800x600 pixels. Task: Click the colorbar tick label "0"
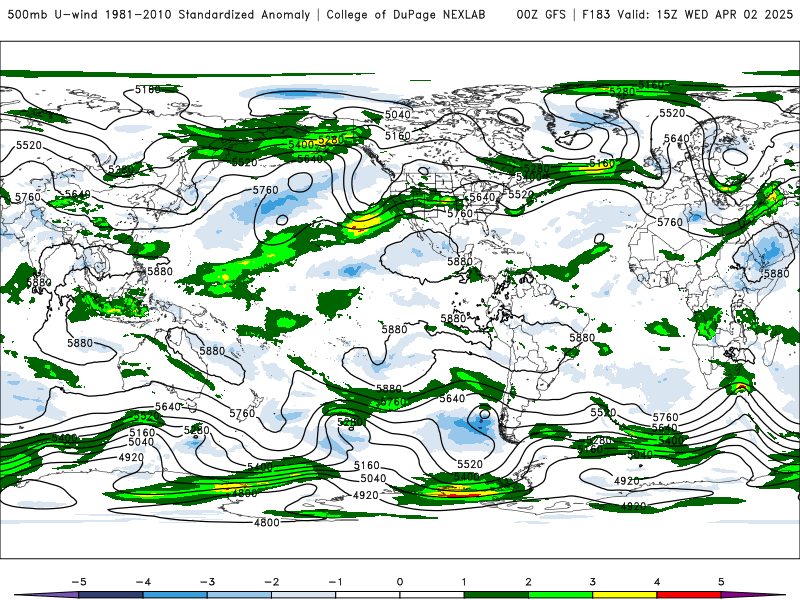(x=400, y=582)
